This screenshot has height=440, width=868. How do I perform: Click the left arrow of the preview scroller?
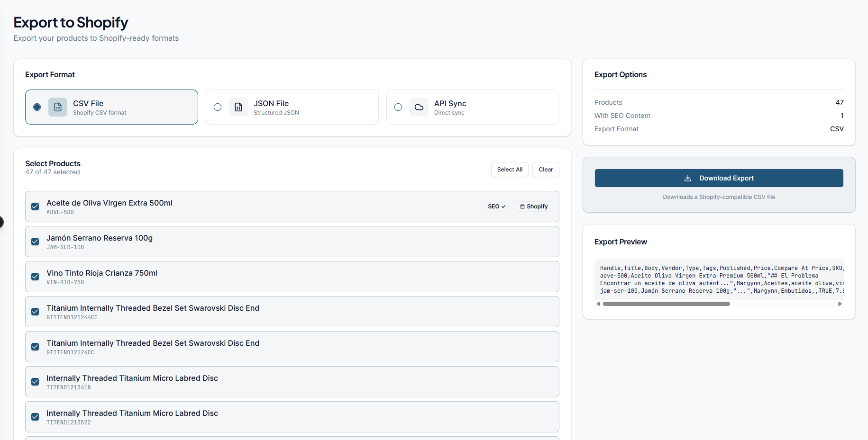click(598, 304)
